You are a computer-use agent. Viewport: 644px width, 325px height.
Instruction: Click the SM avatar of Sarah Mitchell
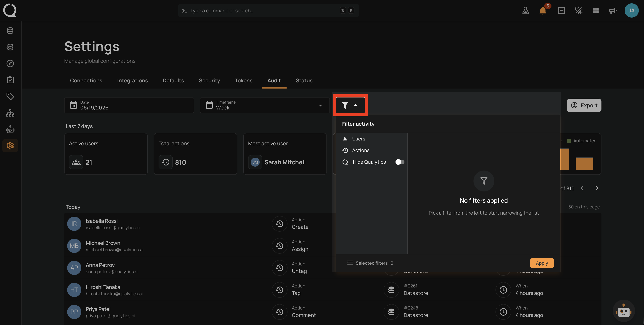(255, 162)
